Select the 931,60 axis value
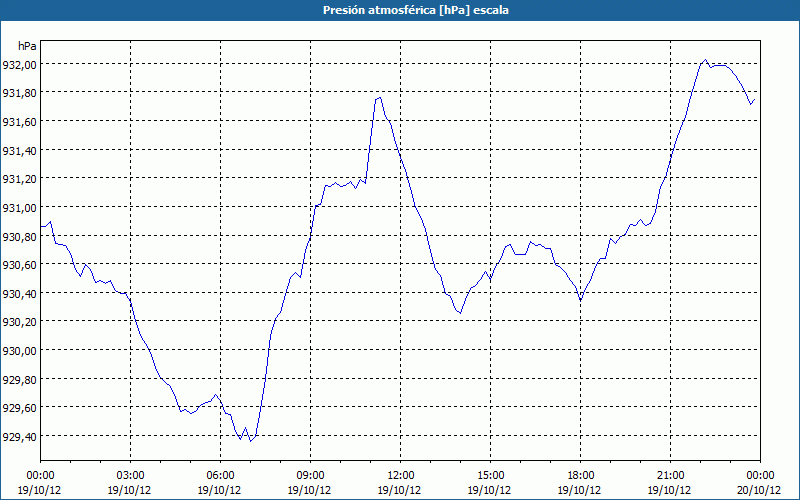Screen dimensions: 800x500 pyautogui.click(x=19, y=121)
